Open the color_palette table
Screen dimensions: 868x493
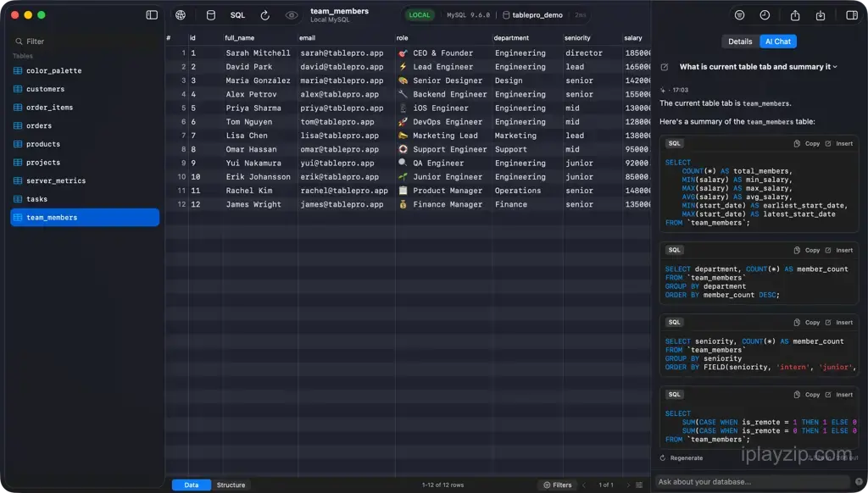click(x=85, y=71)
